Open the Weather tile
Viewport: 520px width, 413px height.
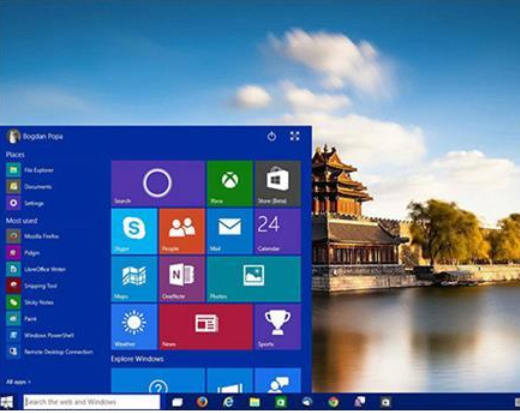click(x=134, y=327)
